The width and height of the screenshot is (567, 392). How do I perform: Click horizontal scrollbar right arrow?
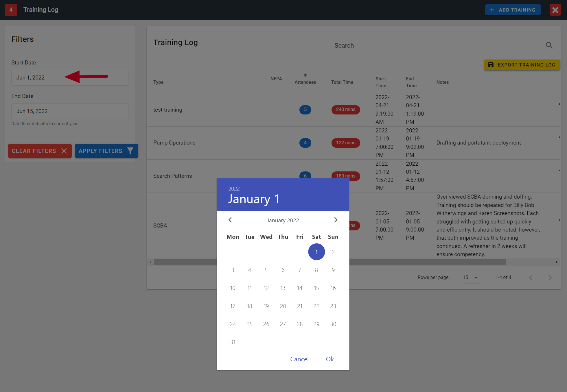point(557,262)
